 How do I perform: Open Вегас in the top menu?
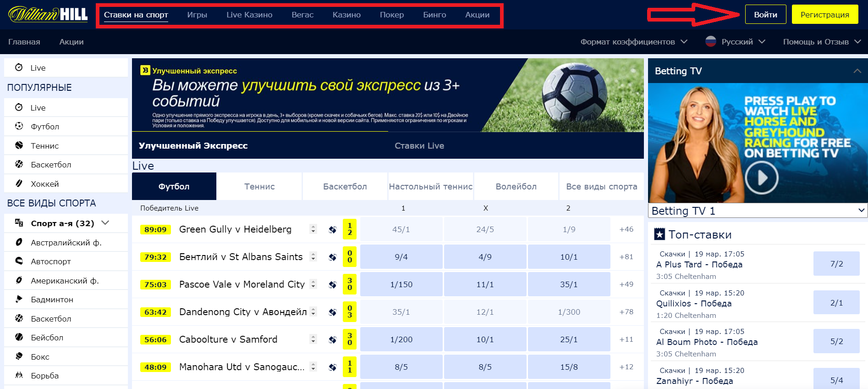(x=302, y=15)
